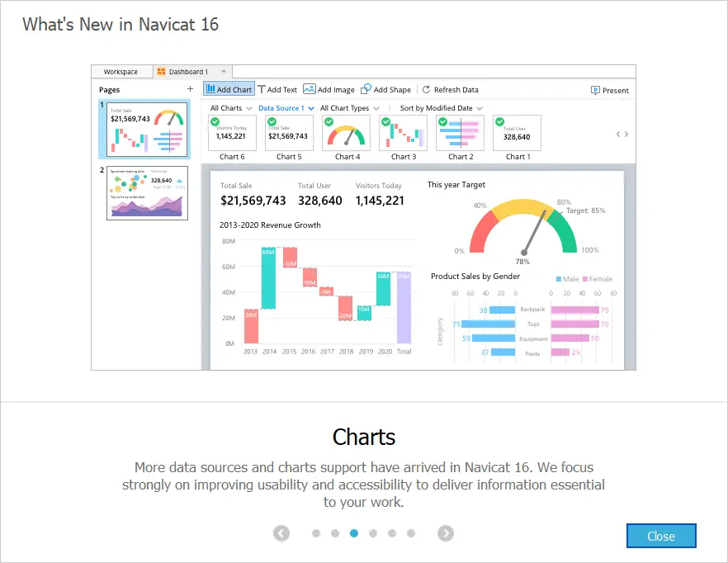The image size is (728, 563).
Task: Jump to the first pagination dot
Action: [316, 533]
